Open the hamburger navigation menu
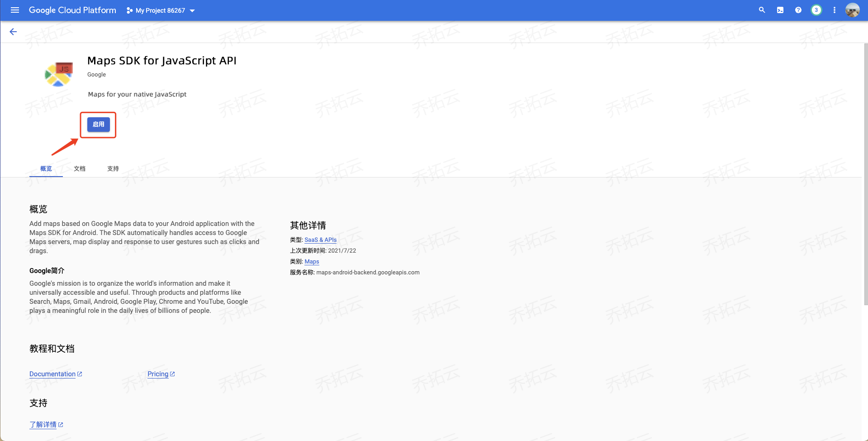Screen dimensions: 868x441 (x=15, y=10)
